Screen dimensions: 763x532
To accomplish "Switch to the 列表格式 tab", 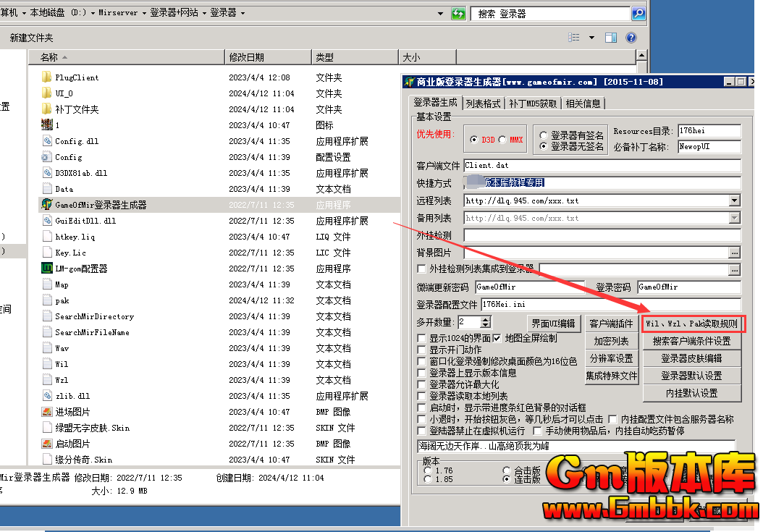I will tap(483, 104).
